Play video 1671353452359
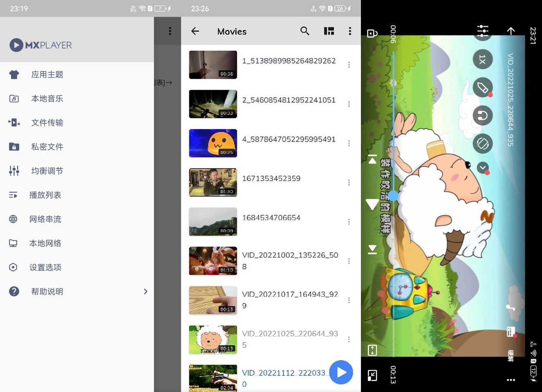 tap(271, 178)
